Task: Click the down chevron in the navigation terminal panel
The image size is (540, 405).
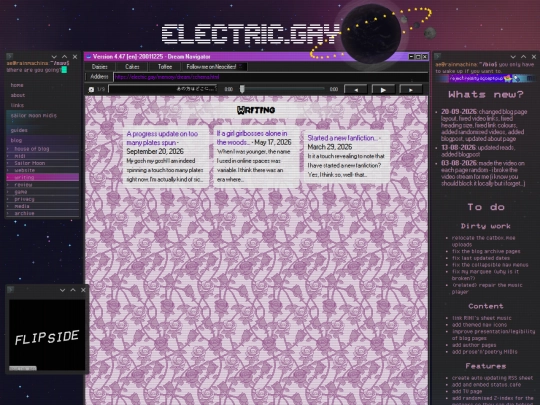Action: (54, 56)
